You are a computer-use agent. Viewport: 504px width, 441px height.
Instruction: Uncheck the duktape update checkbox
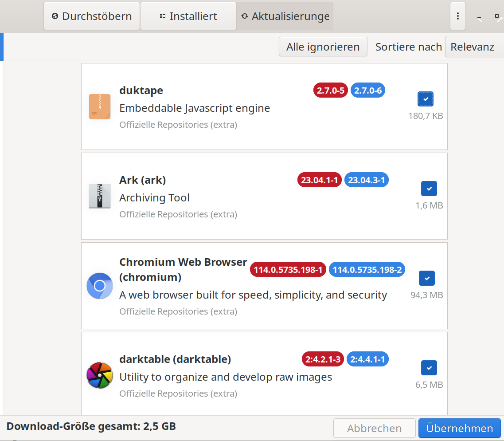click(426, 99)
